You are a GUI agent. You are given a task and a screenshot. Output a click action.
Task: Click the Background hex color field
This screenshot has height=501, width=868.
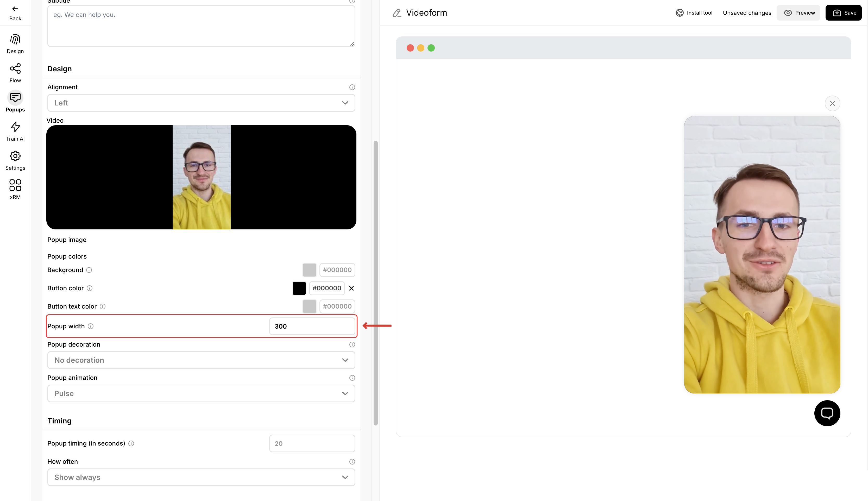click(337, 270)
